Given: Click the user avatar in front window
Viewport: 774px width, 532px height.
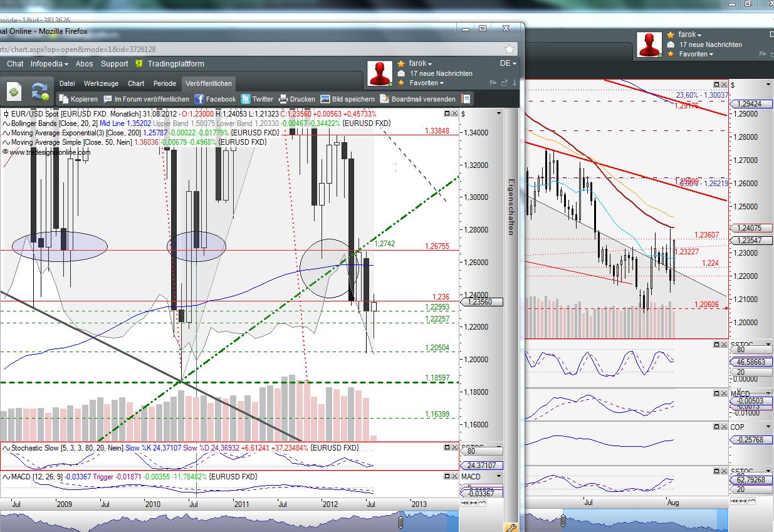Looking at the screenshot, I should coord(380,74).
